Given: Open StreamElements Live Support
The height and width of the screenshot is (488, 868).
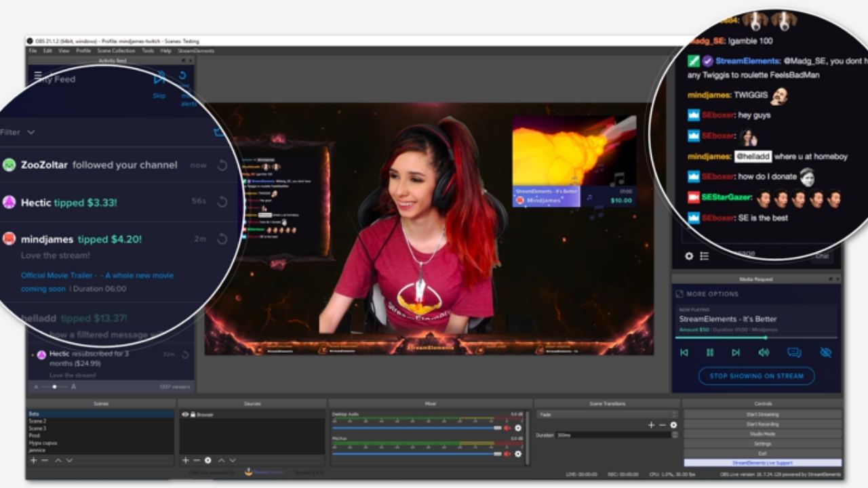Looking at the screenshot, I should (x=762, y=463).
